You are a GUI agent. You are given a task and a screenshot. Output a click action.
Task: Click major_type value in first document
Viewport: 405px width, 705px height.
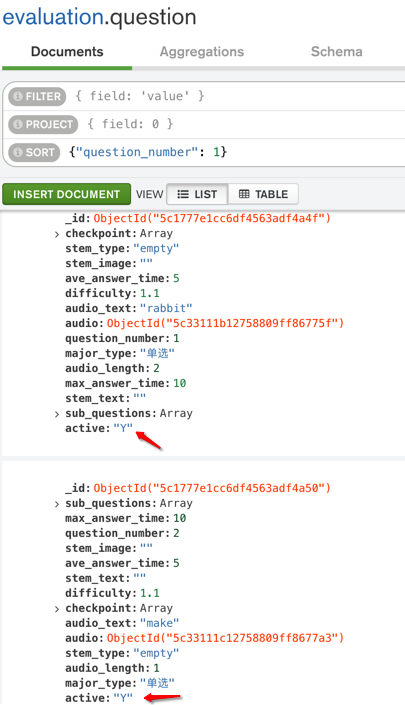click(x=157, y=353)
